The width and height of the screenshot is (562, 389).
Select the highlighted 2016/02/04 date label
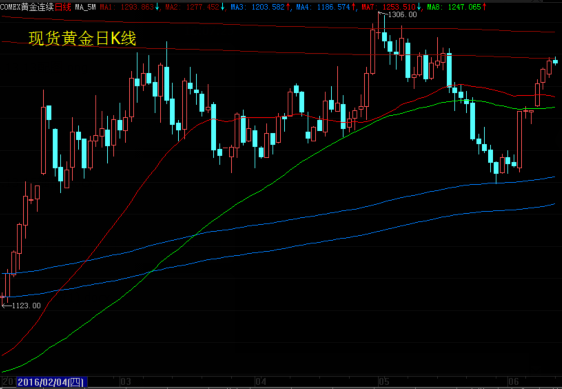[50, 382]
